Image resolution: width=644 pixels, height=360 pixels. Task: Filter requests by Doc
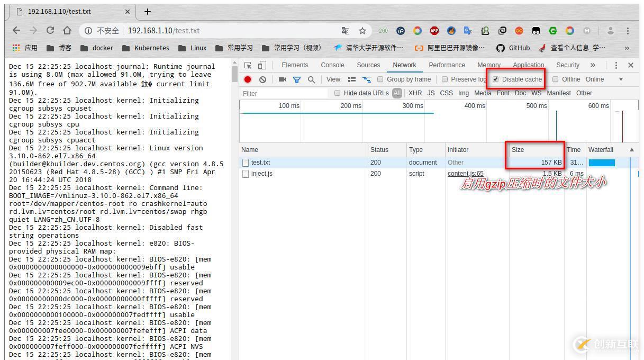click(x=520, y=93)
